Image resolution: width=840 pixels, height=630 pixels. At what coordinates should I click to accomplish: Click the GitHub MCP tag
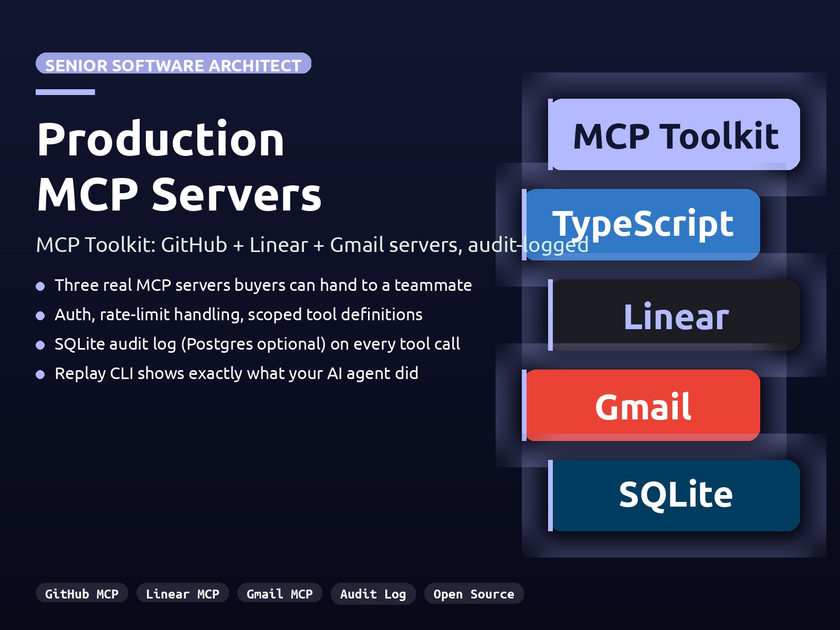point(82,594)
